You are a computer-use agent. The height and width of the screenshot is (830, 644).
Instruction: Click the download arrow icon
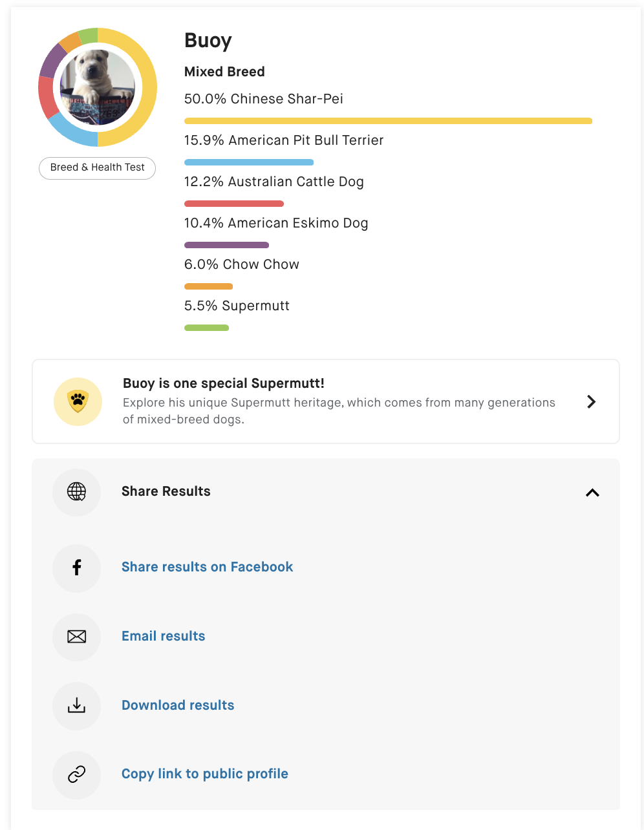[76, 706]
